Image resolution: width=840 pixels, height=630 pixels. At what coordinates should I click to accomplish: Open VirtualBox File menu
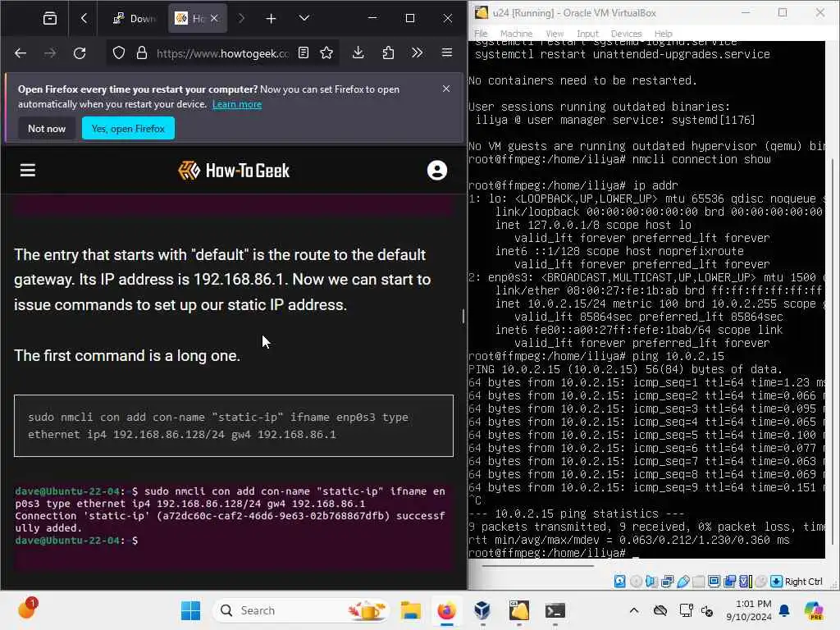(481, 33)
